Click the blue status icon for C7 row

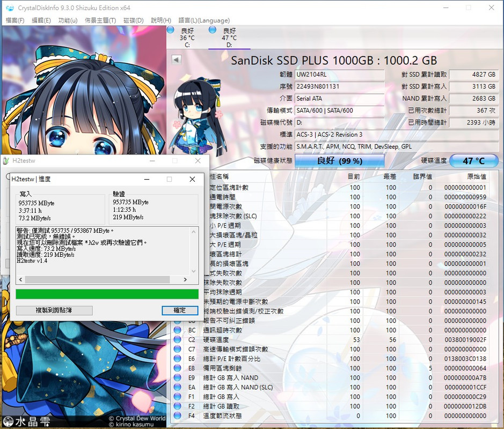[177, 349]
